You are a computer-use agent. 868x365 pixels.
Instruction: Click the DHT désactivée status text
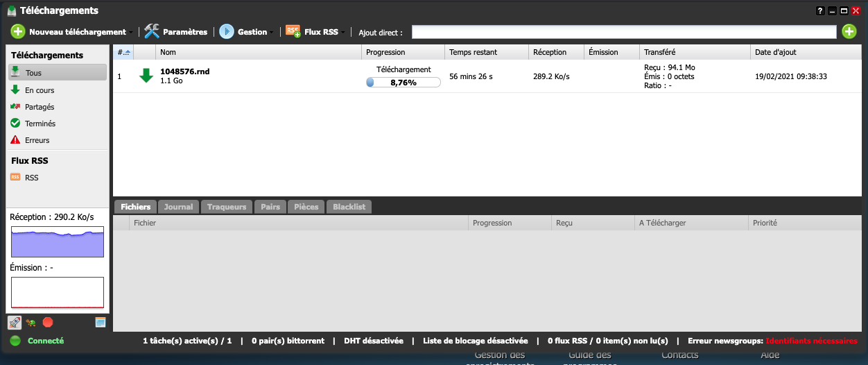click(x=373, y=341)
